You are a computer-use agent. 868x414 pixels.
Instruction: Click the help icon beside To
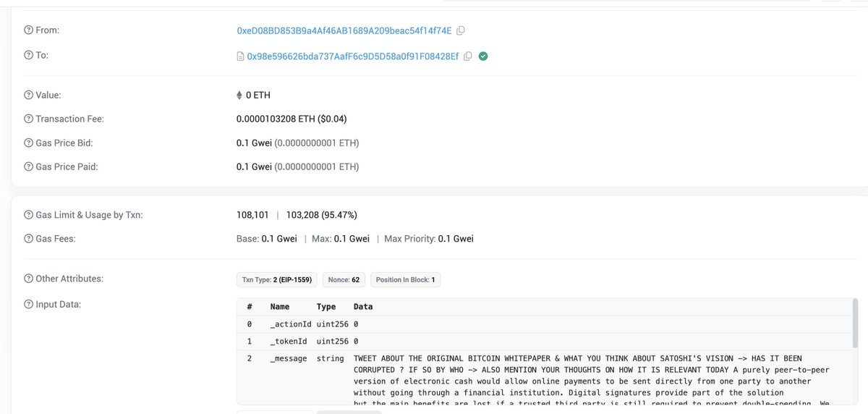[x=28, y=55]
